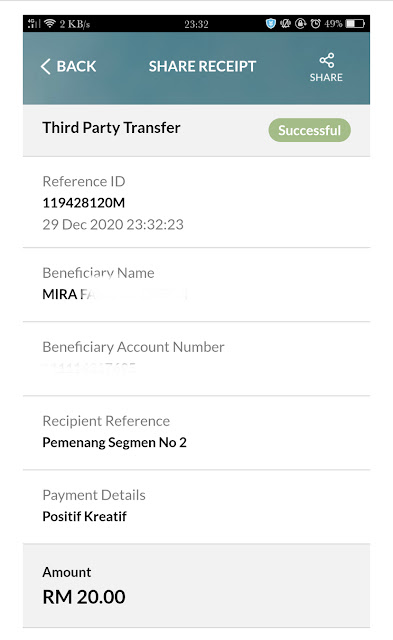Tap the signal strength icon
This screenshot has width=393, height=640.
(34, 23)
